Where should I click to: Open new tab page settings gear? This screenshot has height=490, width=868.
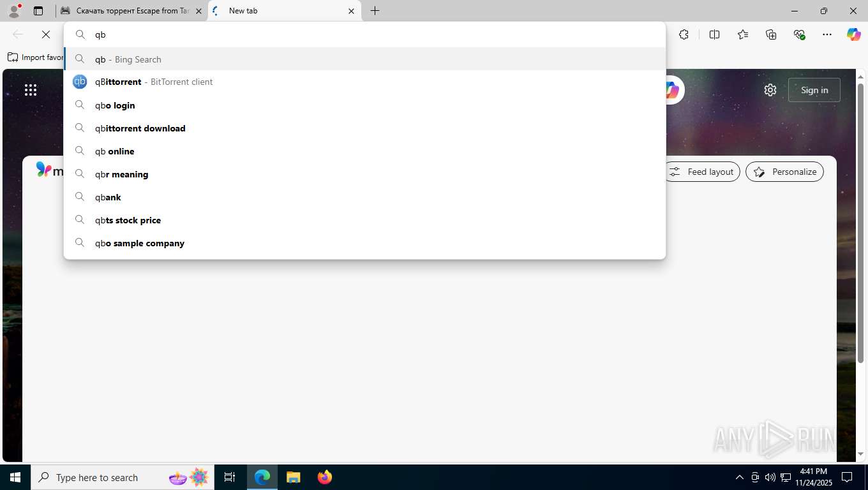coord(770,90)
